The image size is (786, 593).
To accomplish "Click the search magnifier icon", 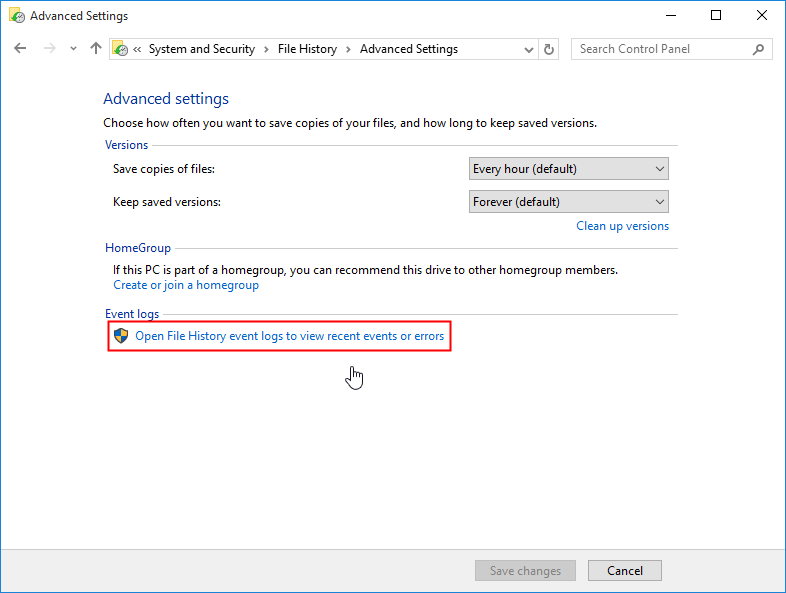I will (759, 49).
